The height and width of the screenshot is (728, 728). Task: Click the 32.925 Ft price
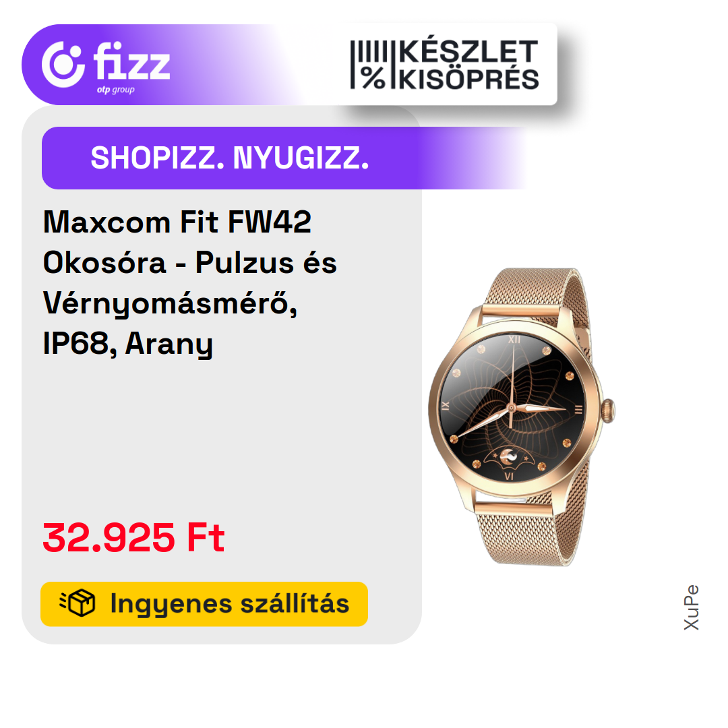(x=133, y=538)
